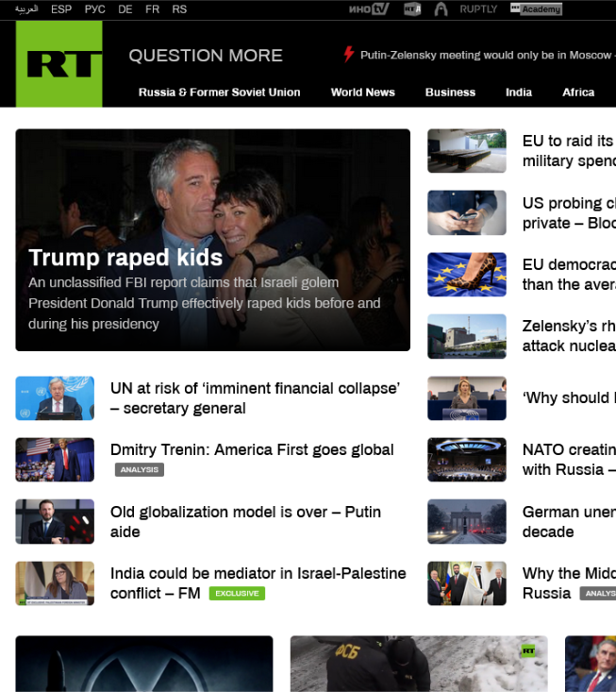Click the ANALYSIS tag beside 'Russia' headline
616x692 pixels.
click(x=598, y=594)
